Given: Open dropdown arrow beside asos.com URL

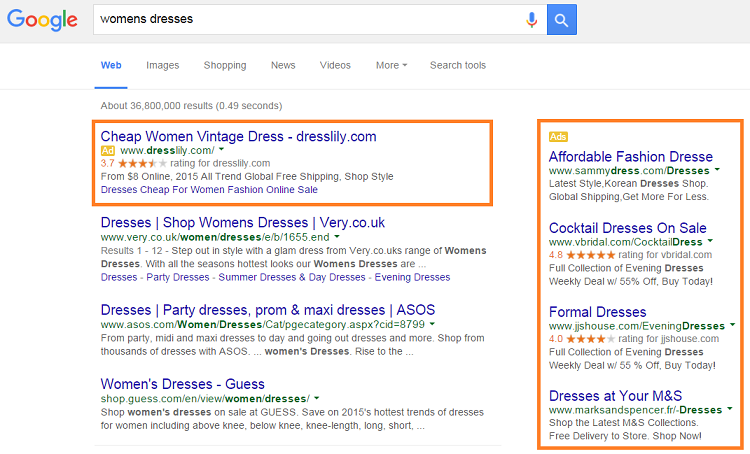Looking at the screenshot, I should [432, 324].
